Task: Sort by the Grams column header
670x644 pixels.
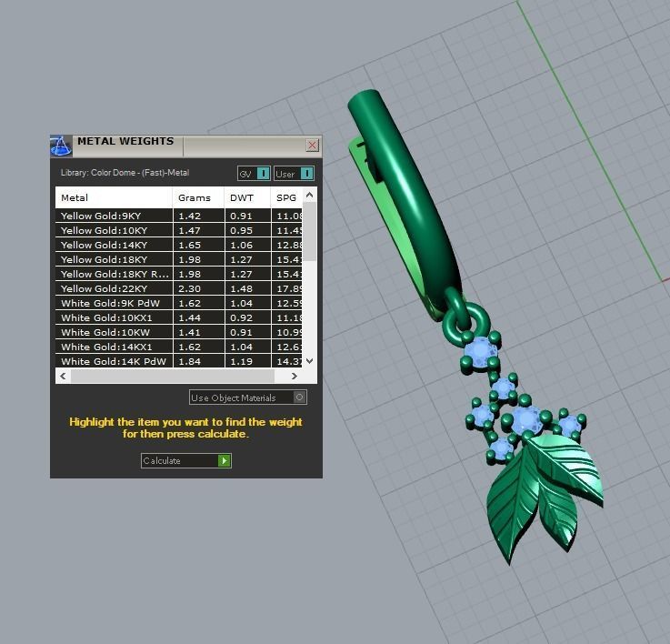Action: [198, 197]
